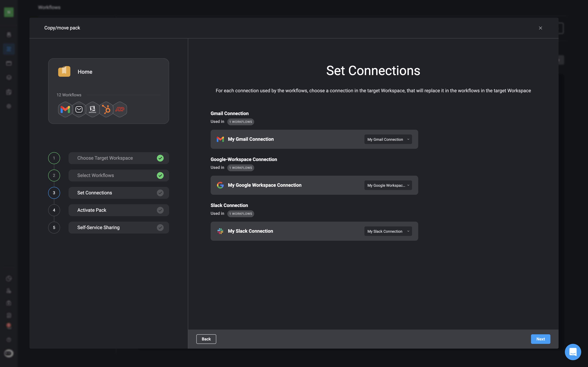
Task: Click the Datadog hexagon icon
Action: point(92,109)
